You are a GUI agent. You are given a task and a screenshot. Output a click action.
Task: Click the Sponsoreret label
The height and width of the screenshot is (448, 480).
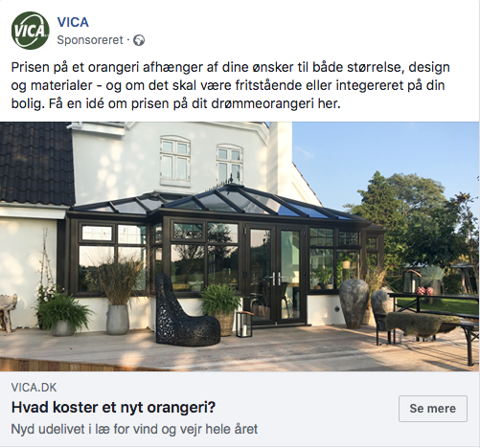pyautogui.click(x=90, y=40)
